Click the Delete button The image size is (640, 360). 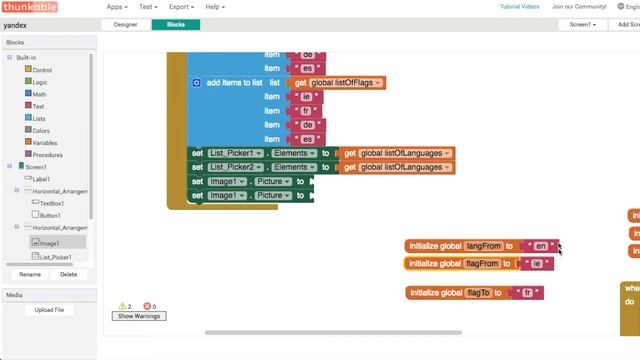click(x=68, y=274)
